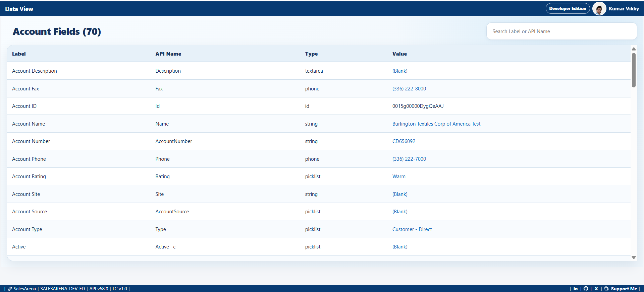Open the LinkedIn icon in the footer

[x=576, y=289]
